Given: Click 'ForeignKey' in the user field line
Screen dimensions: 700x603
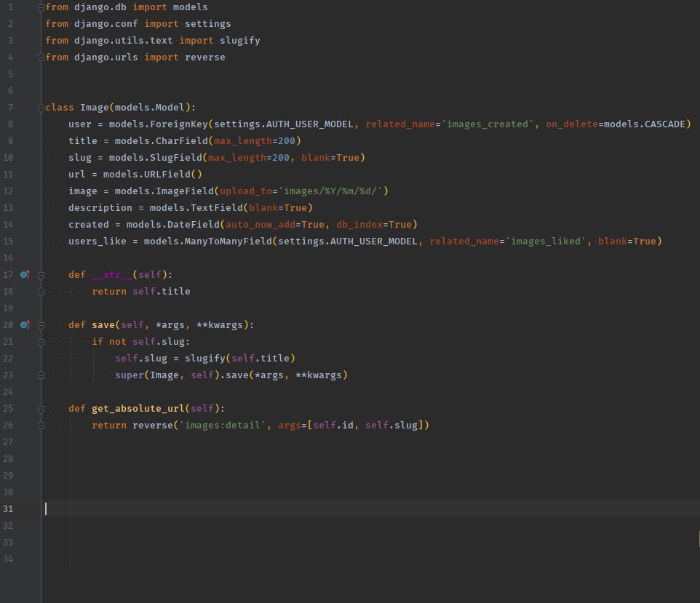Looking at the screenshot, I should pos(179,124).
